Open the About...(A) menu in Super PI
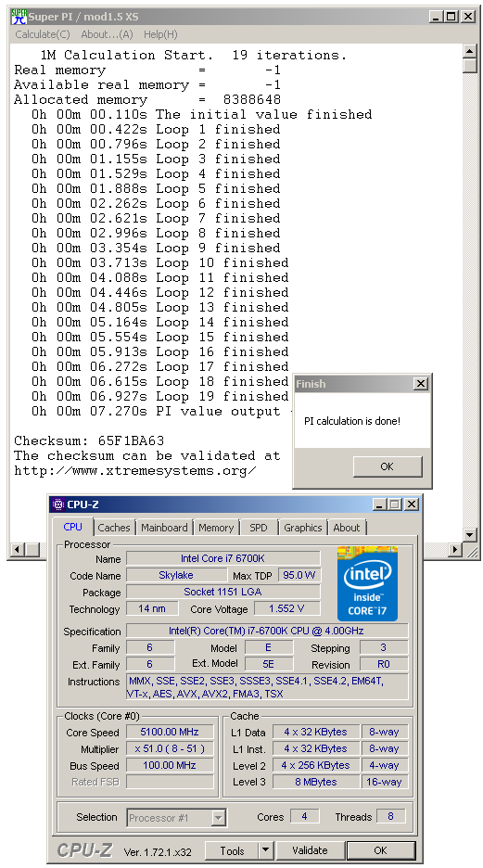 pos(107,34)
